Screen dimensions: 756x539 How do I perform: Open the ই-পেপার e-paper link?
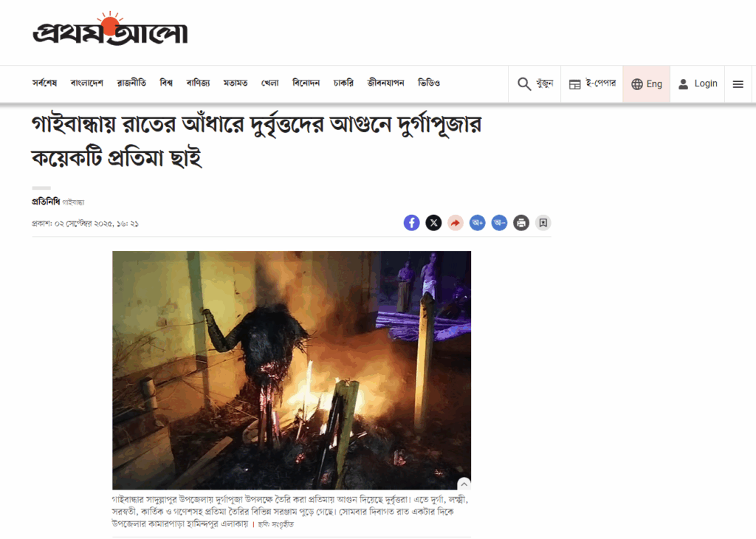pyautogui.click(x=592, y=84)
